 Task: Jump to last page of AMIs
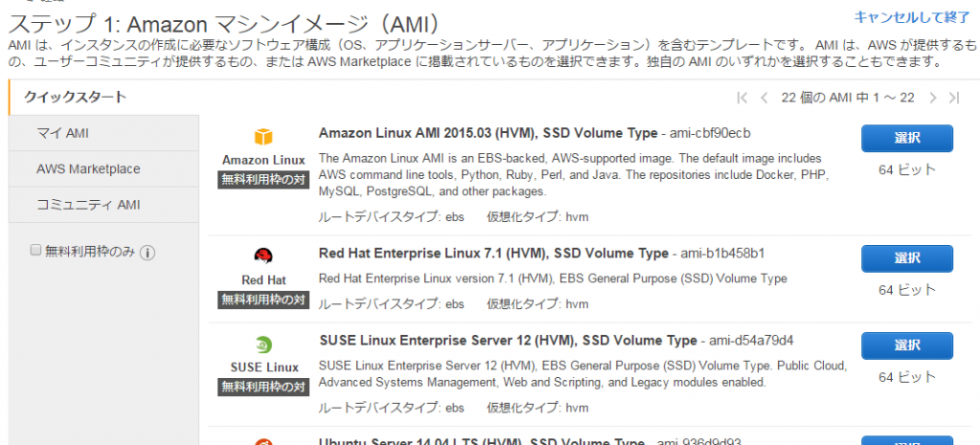[954, 98]
